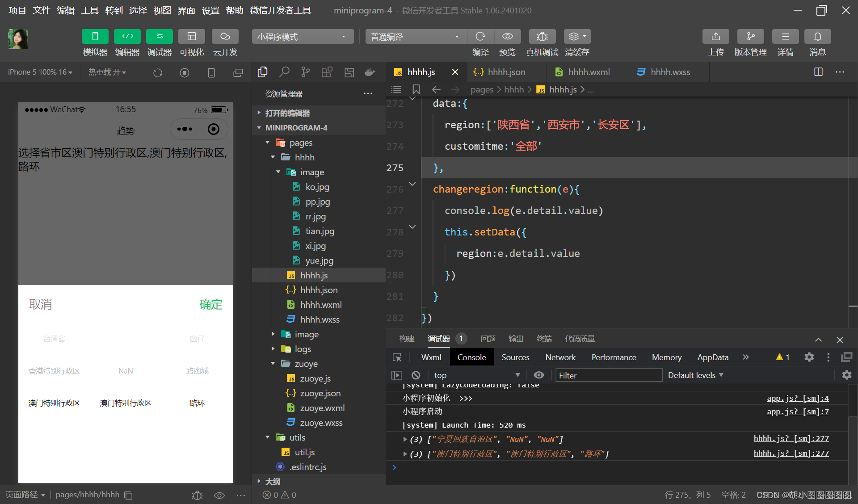Open version management icon
The width and height of the screenshot is (858, 504).
tap(750, 37)
